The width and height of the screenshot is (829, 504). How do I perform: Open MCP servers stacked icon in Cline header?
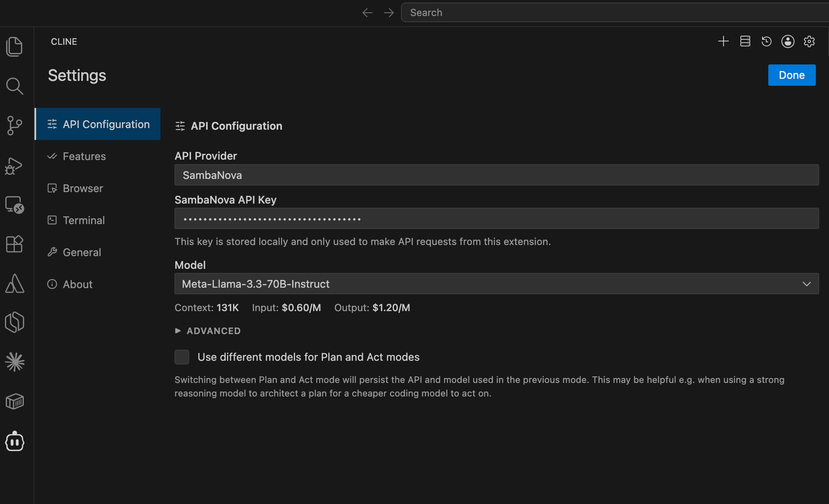click(x=745, y=41)
